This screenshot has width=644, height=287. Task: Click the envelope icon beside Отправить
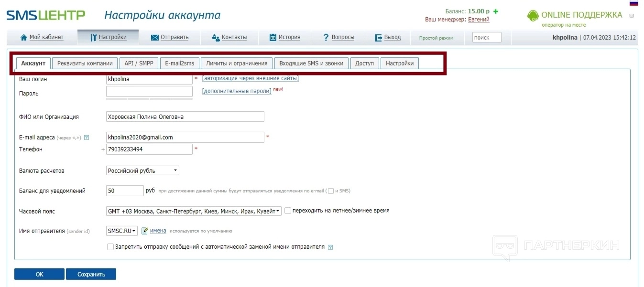(x=155, y=37)
